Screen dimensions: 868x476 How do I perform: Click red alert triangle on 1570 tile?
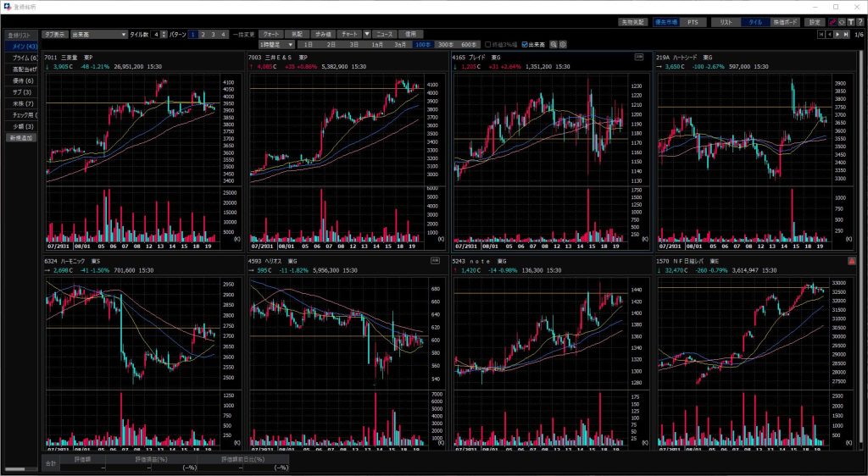pyautogui.click(x=852, y=263)
